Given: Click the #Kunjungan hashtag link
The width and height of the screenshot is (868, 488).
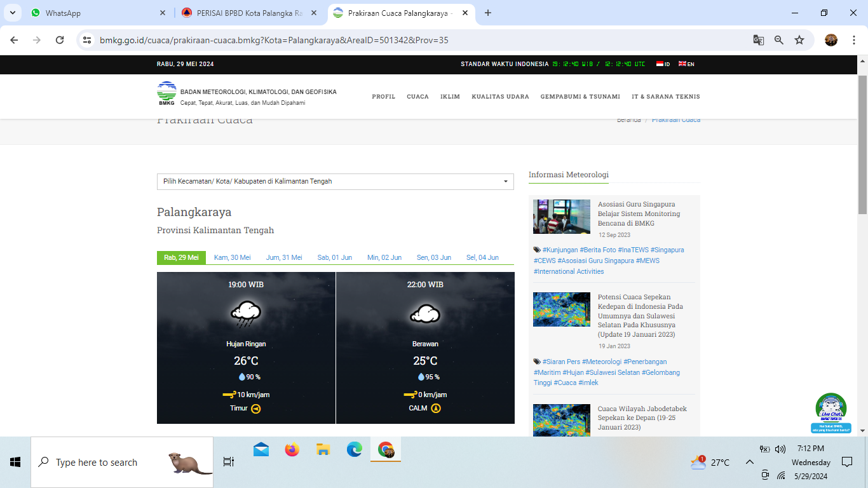Looking at the screenshot, I should [560, 250].
